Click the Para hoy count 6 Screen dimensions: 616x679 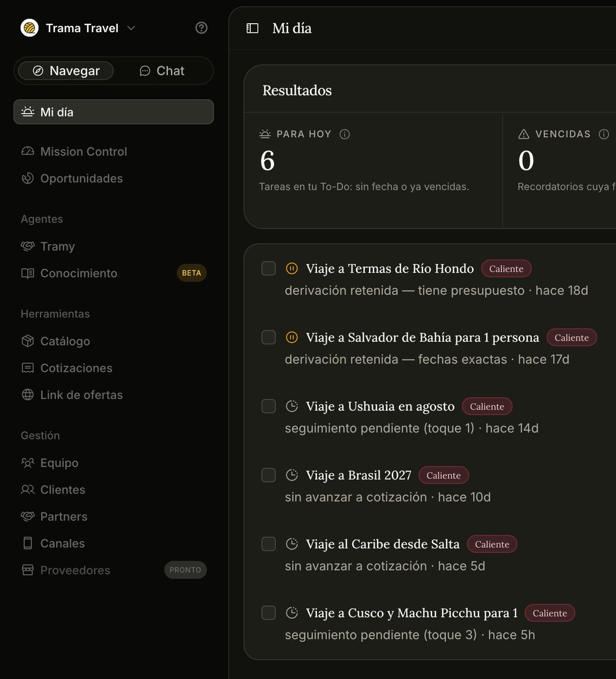(x=267, y=161)
